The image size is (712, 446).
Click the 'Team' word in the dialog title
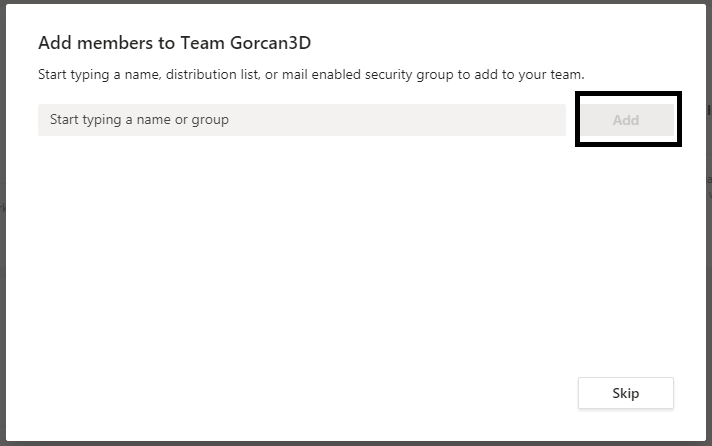point(203,43)
